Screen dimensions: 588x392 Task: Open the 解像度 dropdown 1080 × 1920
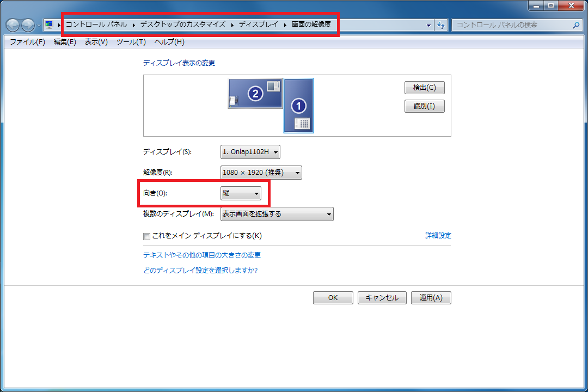261,173
